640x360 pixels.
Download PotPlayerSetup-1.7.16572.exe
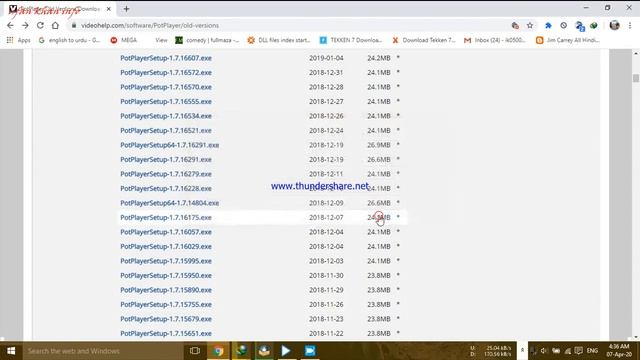[166, 72]
